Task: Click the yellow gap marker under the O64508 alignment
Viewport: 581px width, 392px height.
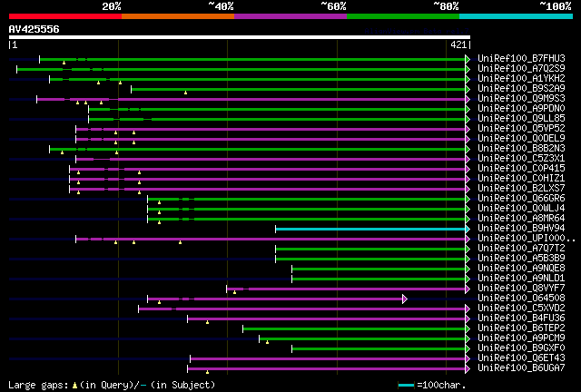Action: coord(160,303)
